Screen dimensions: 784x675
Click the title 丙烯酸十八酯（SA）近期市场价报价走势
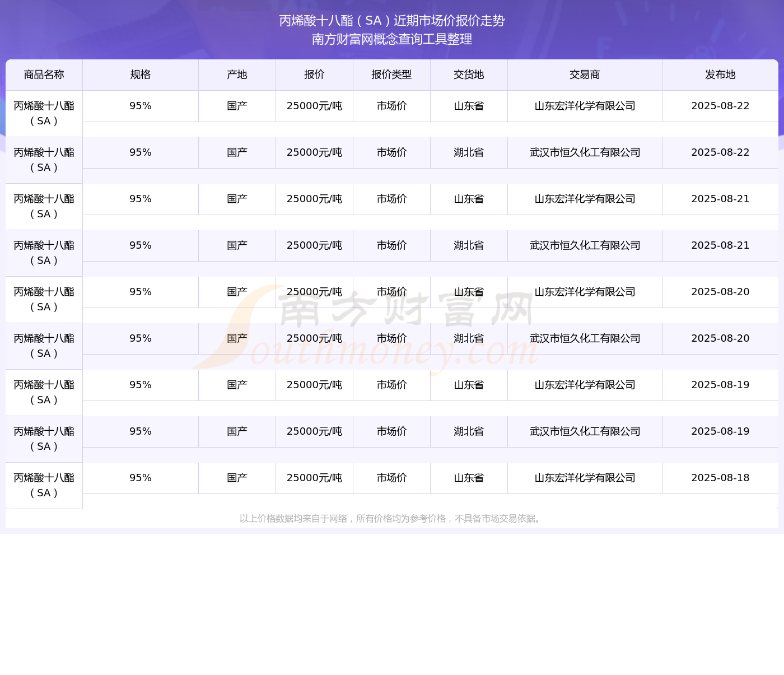pos(392,21)
